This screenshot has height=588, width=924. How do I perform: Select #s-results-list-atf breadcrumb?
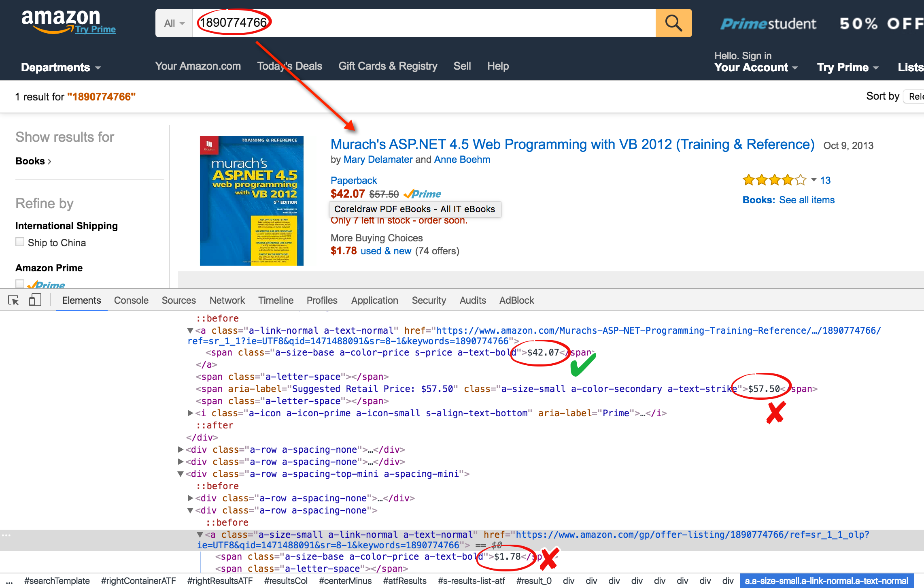(472, 581)
